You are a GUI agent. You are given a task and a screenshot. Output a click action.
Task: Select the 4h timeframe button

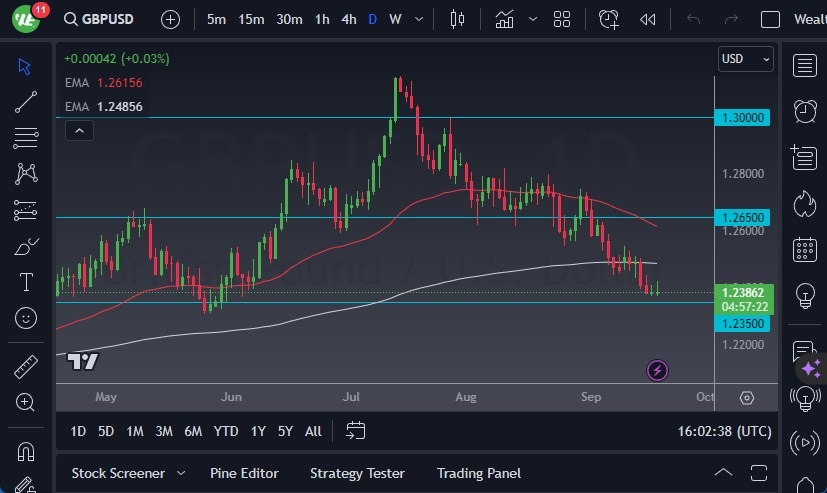point(348,19)
